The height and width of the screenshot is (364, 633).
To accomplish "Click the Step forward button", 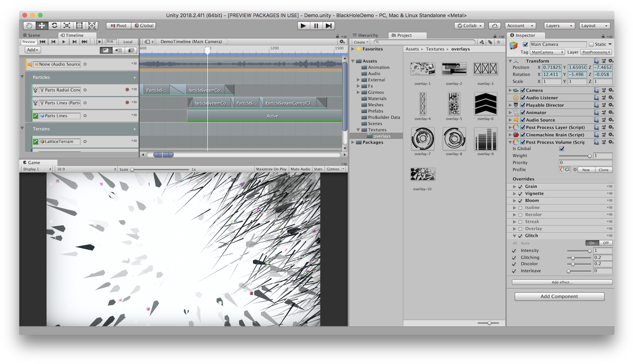I will pos(329,26).
